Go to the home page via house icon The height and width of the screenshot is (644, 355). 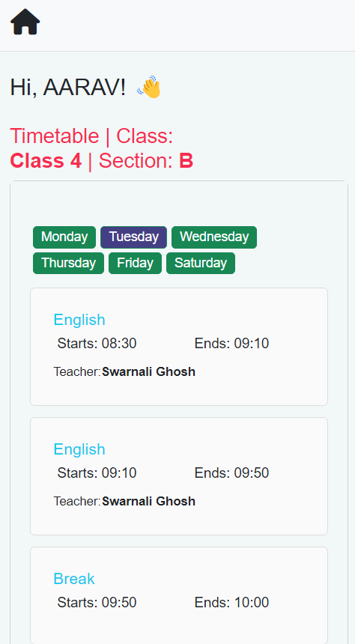click(25, 22)
